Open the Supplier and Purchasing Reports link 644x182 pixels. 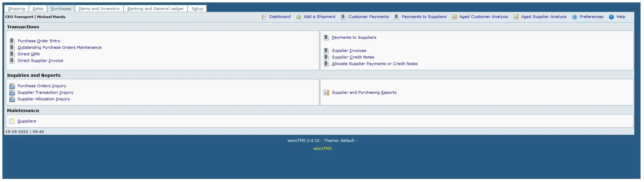coord(364,92)
